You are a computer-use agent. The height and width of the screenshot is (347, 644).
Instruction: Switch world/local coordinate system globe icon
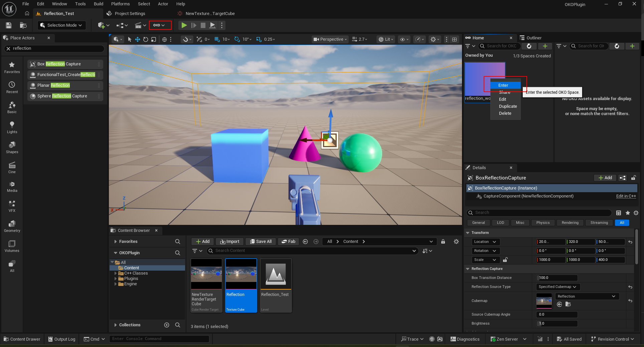pyautogui.click(x=164, y=39)
